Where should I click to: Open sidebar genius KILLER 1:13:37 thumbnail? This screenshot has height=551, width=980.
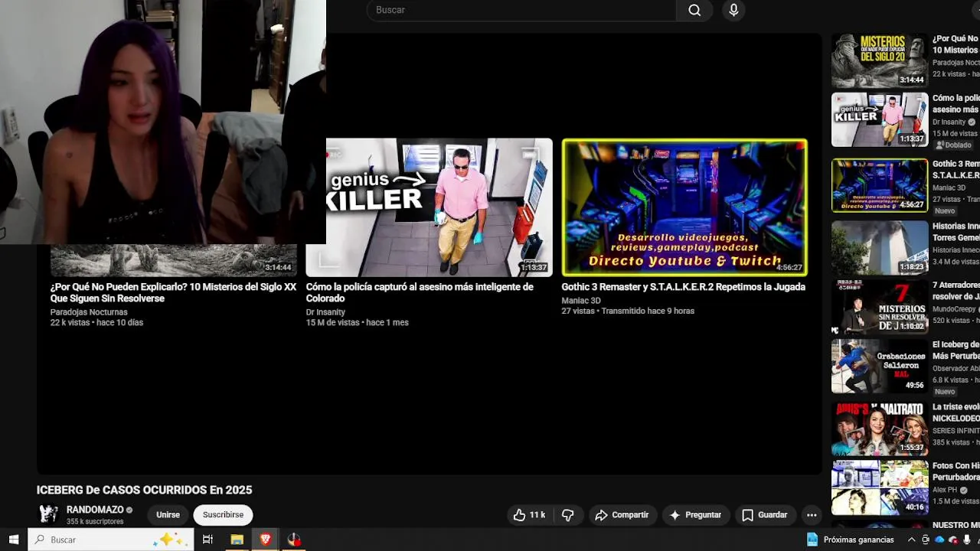pyautogui.click(x=880, y=119)
